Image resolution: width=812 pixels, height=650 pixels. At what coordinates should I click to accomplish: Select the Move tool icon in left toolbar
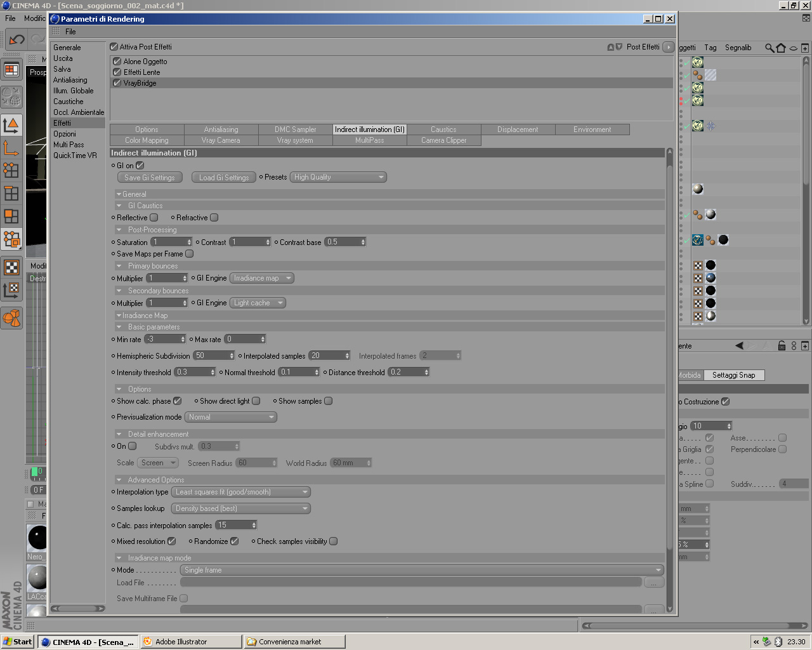pyautogui.click(x=11, y=147)
